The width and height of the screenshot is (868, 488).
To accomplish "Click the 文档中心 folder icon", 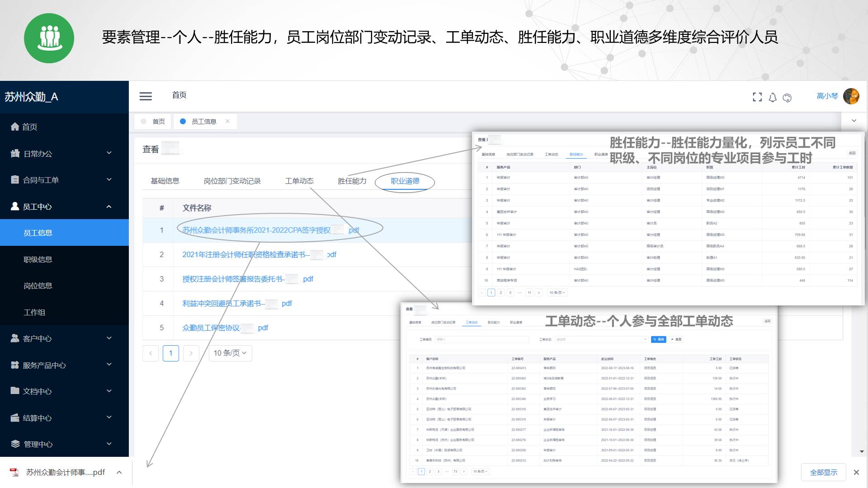I will pos(15,391).
